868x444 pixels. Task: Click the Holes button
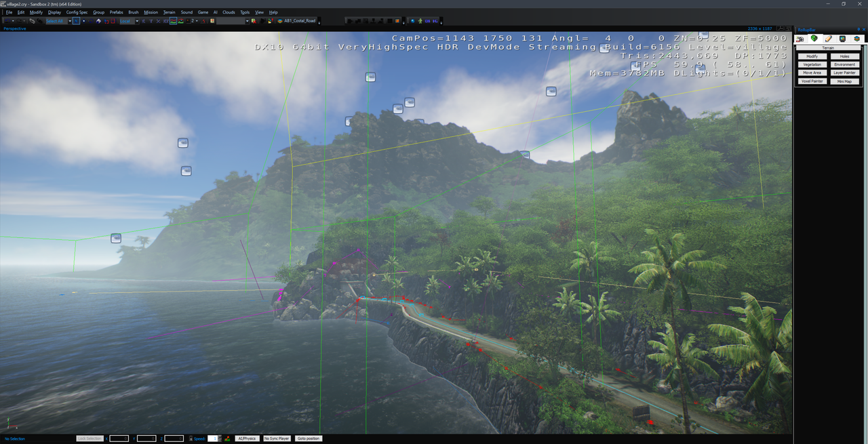click(x=845, y=56)
